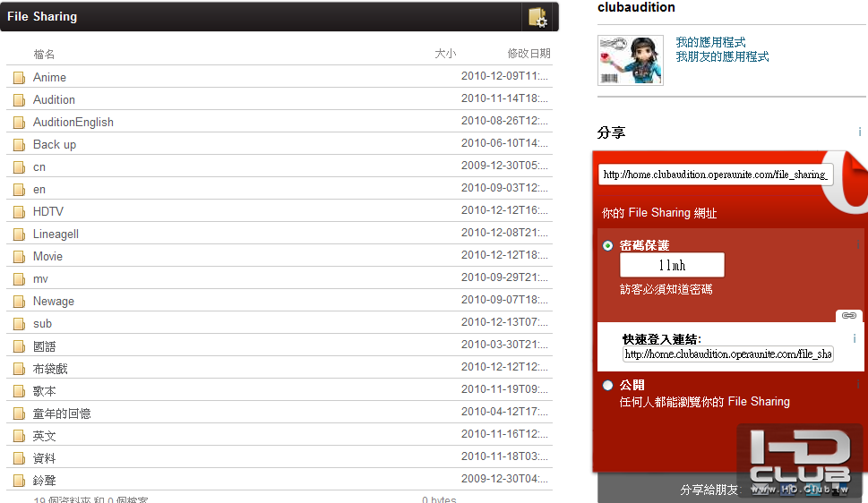Click the chain link icon above quick login
The image size is (868, 503).
848,315
